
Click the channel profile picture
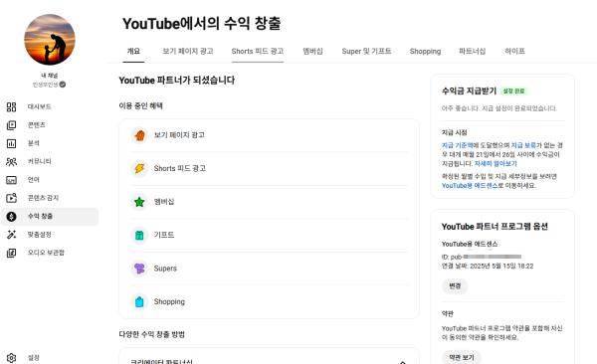(x=50, y=40)
